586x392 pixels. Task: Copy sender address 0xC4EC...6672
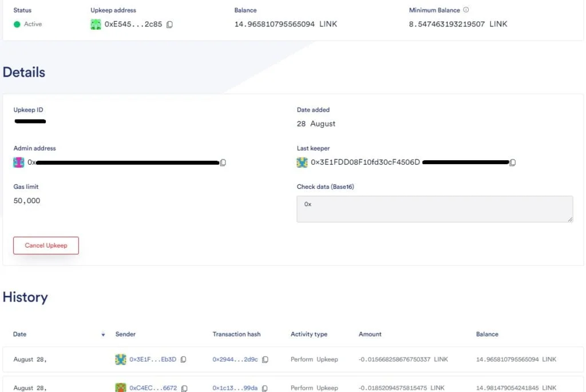pyautogui.click(x=184, y=388)
